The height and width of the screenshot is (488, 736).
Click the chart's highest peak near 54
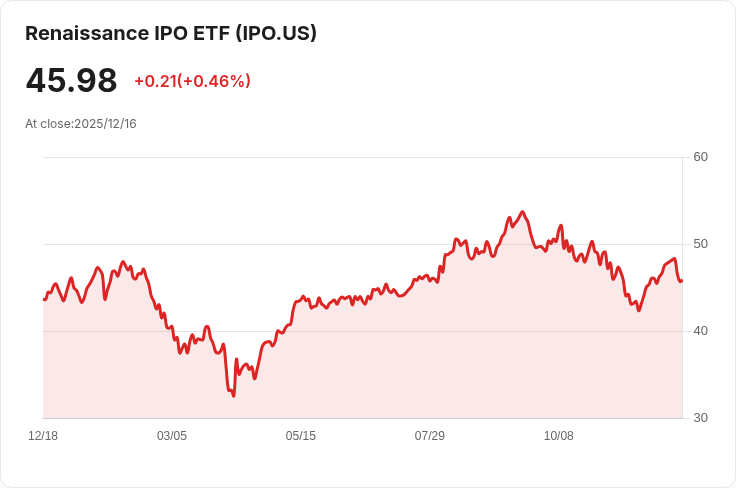coord(522,212)
